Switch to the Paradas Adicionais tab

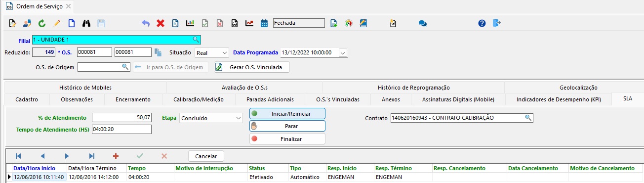coord(270,99)
